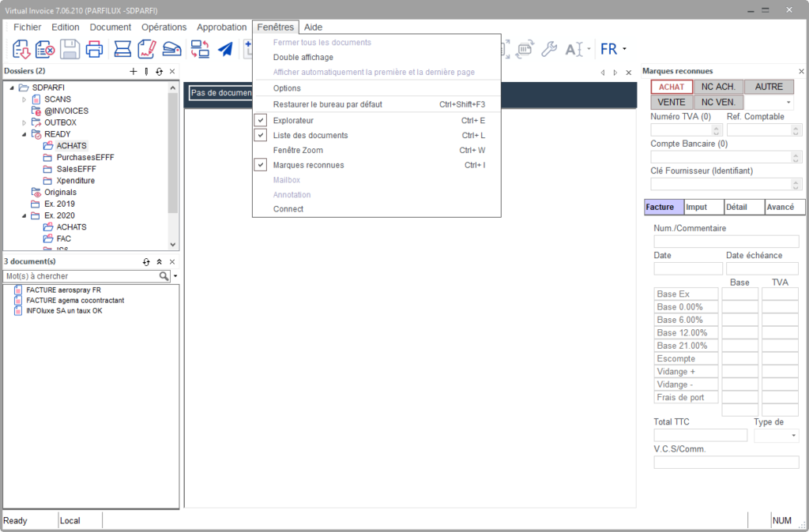Image resolution: width=809 pixels, height=532 pixels.
Task: Switch to the Imput tab
Action: (x=704, y=208)
